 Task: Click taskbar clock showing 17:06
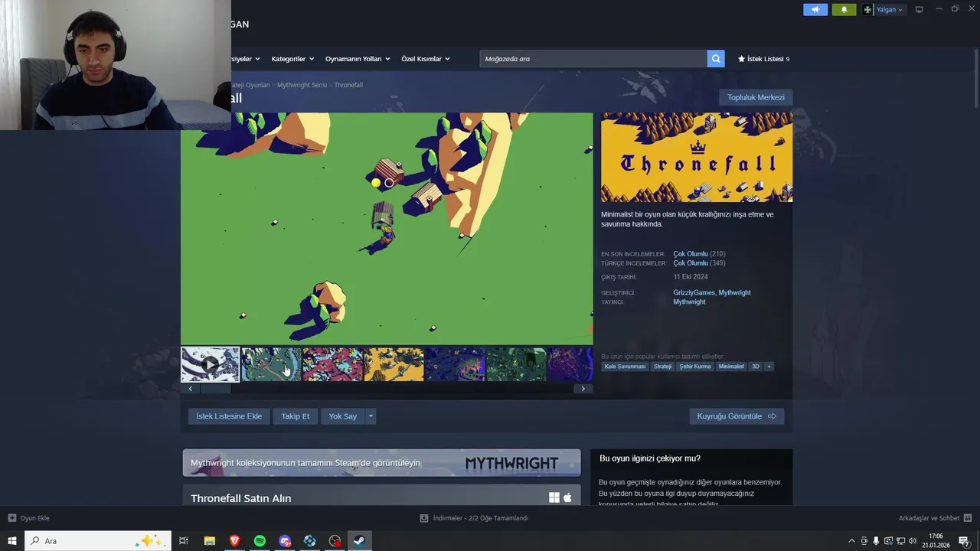[936, 541]
